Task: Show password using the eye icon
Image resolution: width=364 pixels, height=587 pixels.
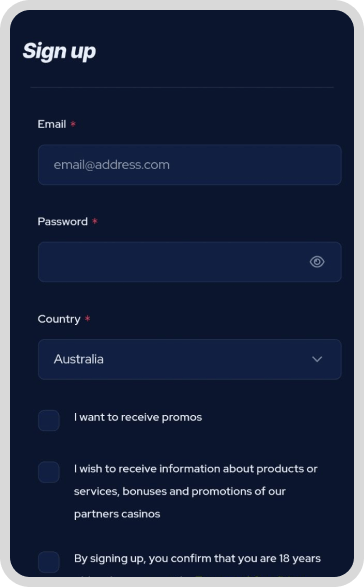Action: click(317, 262)
